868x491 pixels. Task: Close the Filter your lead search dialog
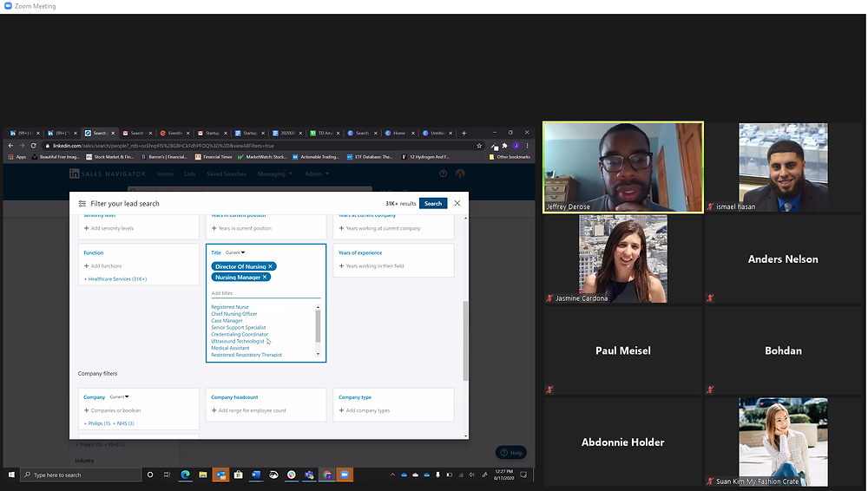457,203
